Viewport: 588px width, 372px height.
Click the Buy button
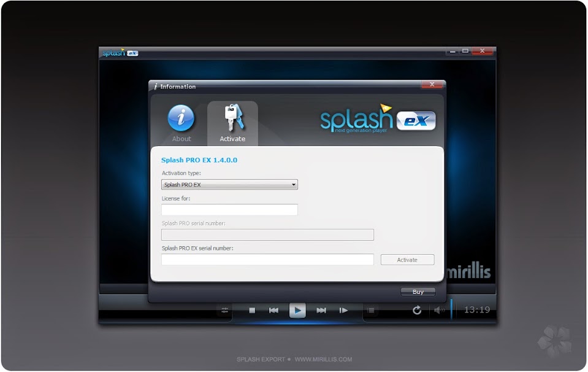(x=418, y=292)
